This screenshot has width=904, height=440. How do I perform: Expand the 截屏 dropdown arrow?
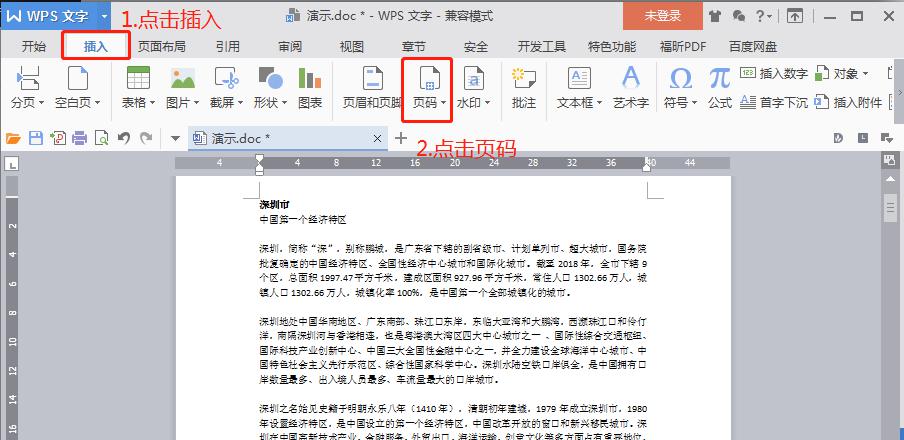240,103
